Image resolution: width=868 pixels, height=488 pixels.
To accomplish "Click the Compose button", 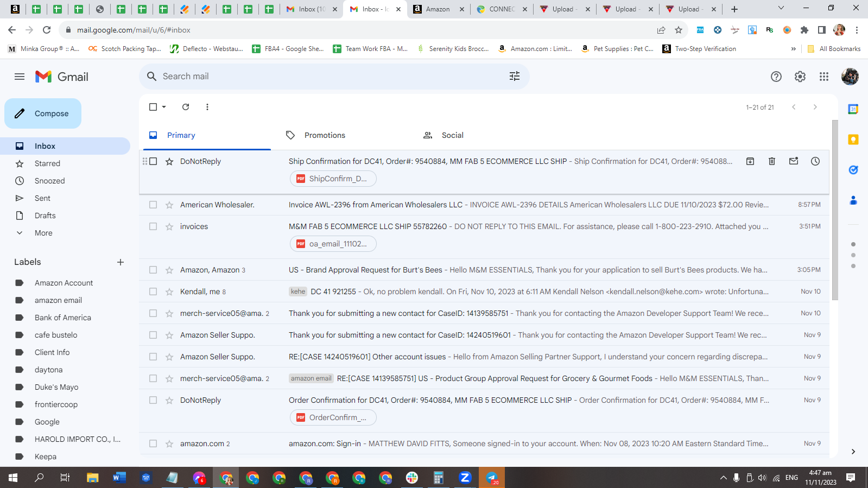I will [x=43, y=113].
